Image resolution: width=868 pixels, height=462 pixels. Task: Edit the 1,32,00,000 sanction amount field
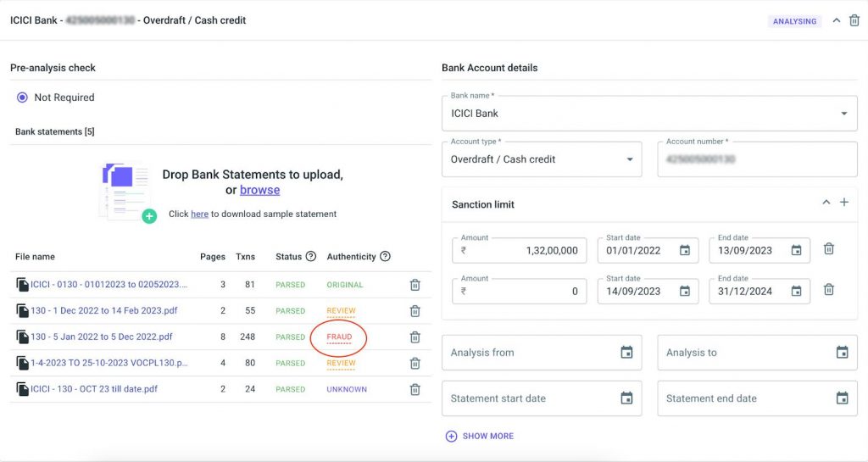pos(520,251)
